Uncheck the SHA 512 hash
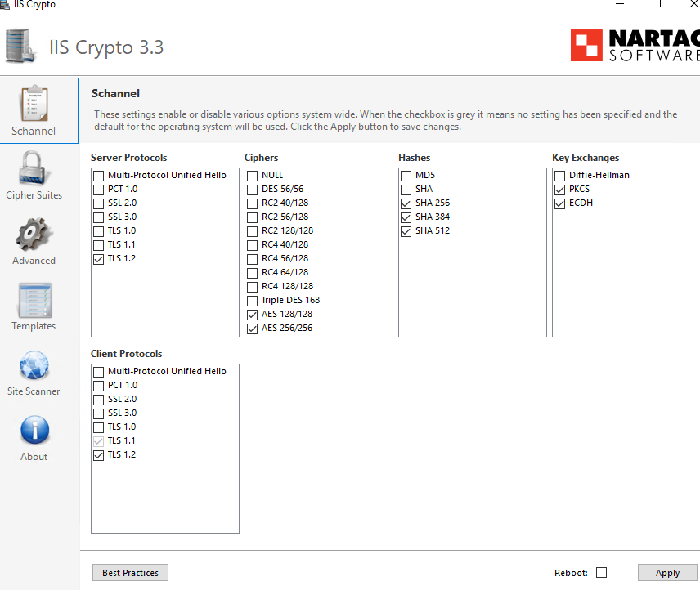This screenshot has width=700, height=590. point(406,231)
